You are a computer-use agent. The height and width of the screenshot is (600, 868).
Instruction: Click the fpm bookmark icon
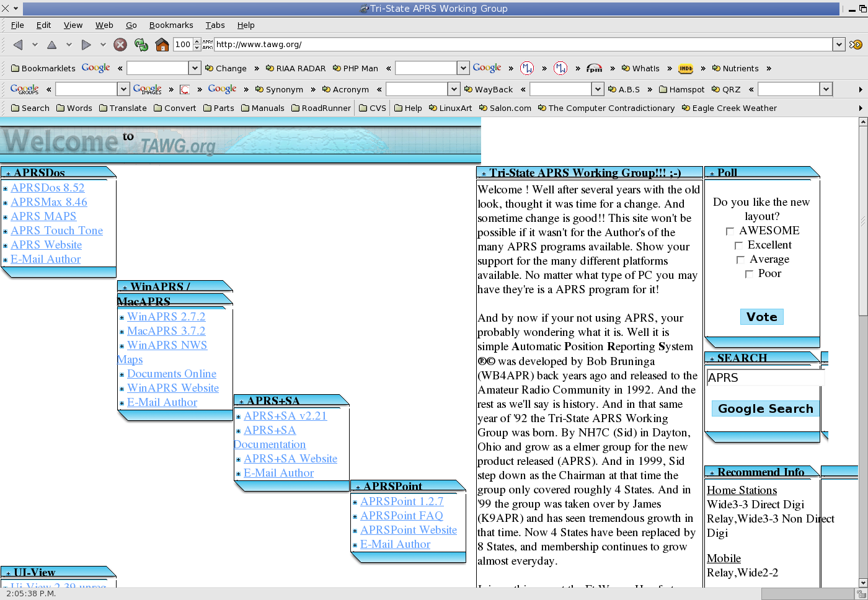(594, 68)
